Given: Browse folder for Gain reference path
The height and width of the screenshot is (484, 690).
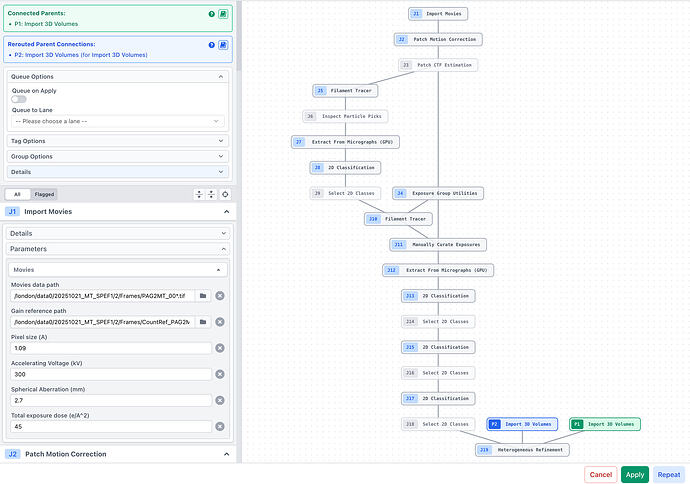Looking at the screenshot, I should tap(202, 322).
